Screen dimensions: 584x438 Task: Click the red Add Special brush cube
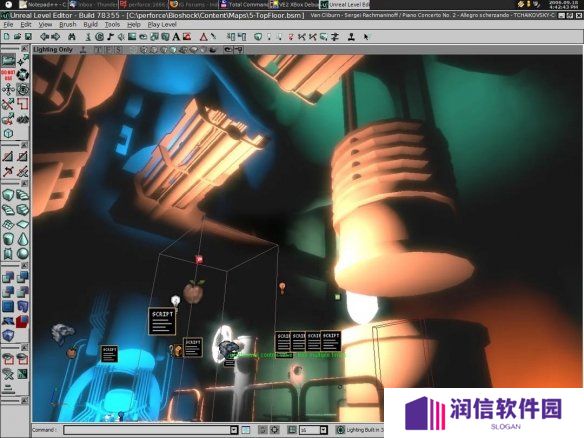tap(23, 321)
